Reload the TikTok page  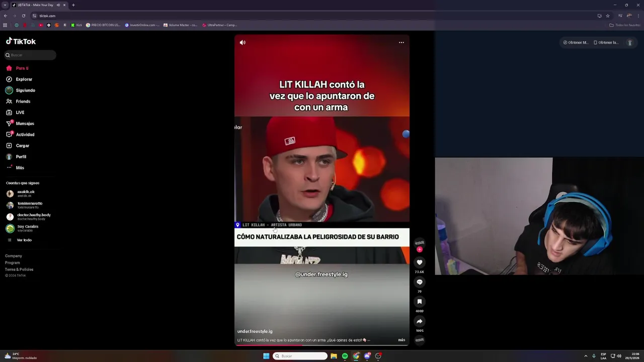[x=23, y=16]
